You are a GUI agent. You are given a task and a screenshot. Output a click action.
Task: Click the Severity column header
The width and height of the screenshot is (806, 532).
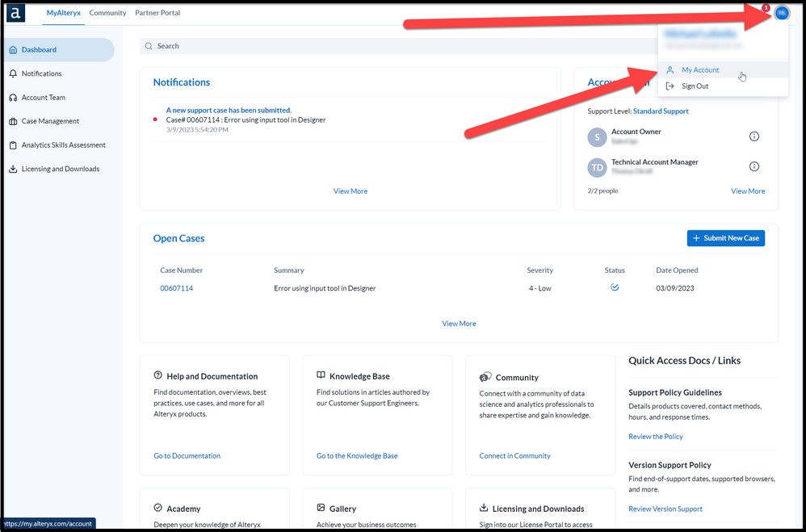539,270
